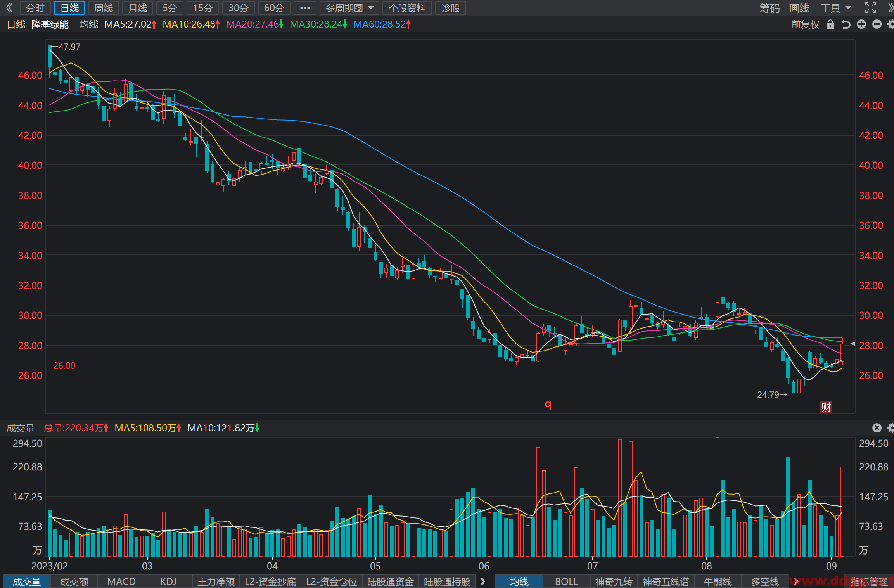
Task: Show more timeframe options (ellipsis)
Action: (305, 8)
